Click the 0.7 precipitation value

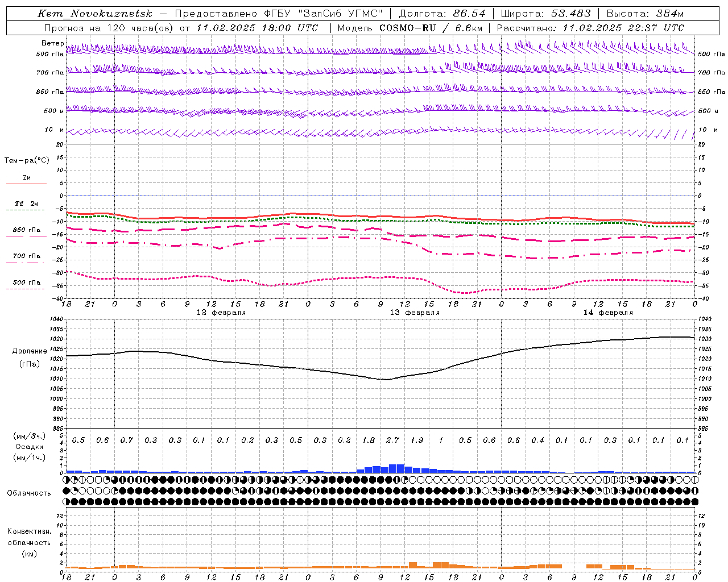(127, 440)
